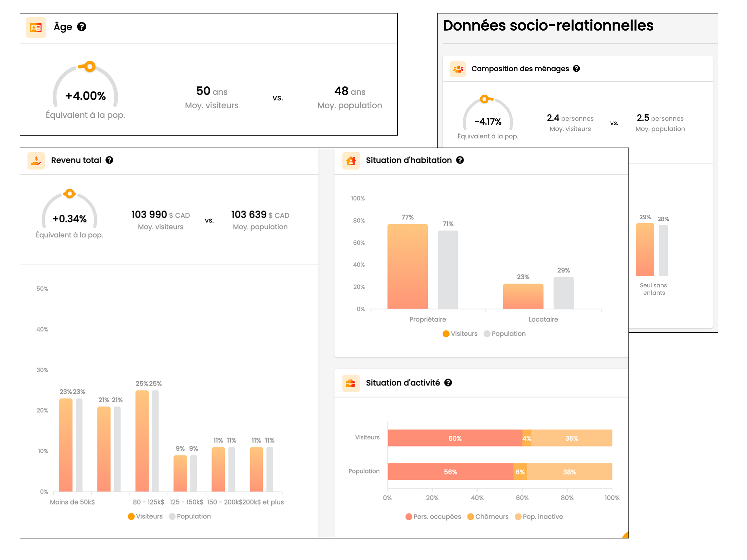The height and width of the screenshot is (560, 747).
Task: Toggle Chômeurs legend item
Action: click(x=488, y=516)
